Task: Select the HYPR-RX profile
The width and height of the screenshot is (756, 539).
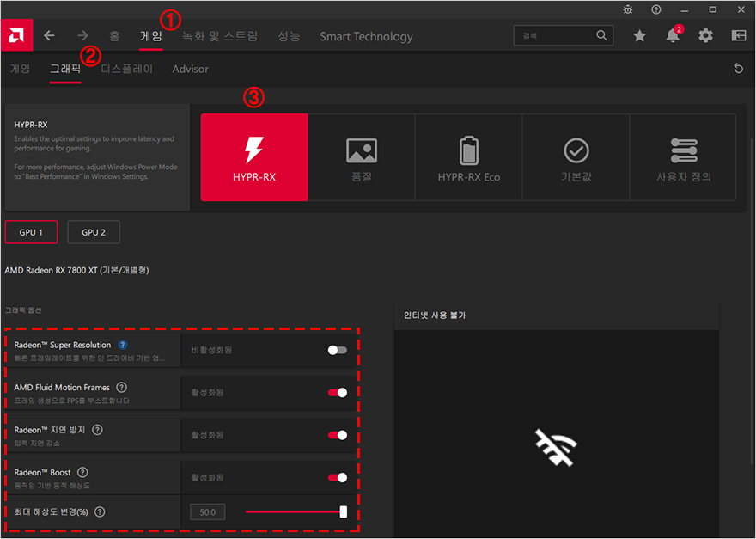Action: coord(254,157)
